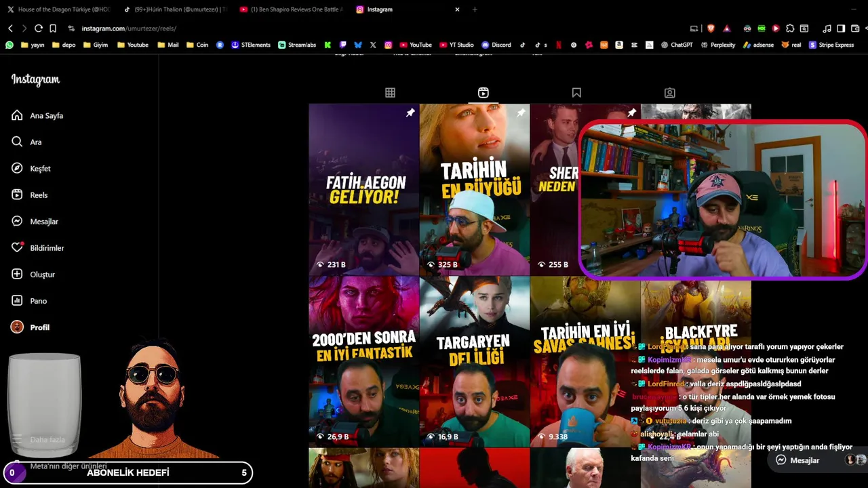This screenshot has height=488, width=868.
Task: Open the Tarihin En Büyüğü reel
Action: tap(474, 190)
